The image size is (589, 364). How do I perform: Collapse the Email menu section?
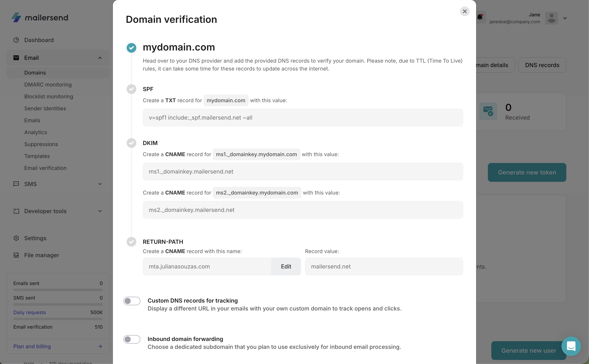point(100,58)
